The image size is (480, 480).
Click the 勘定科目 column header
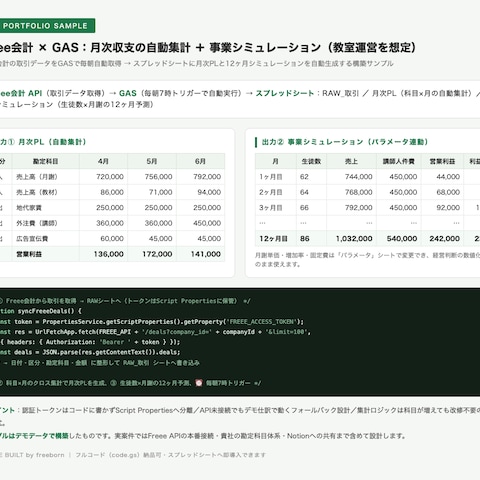46,161
